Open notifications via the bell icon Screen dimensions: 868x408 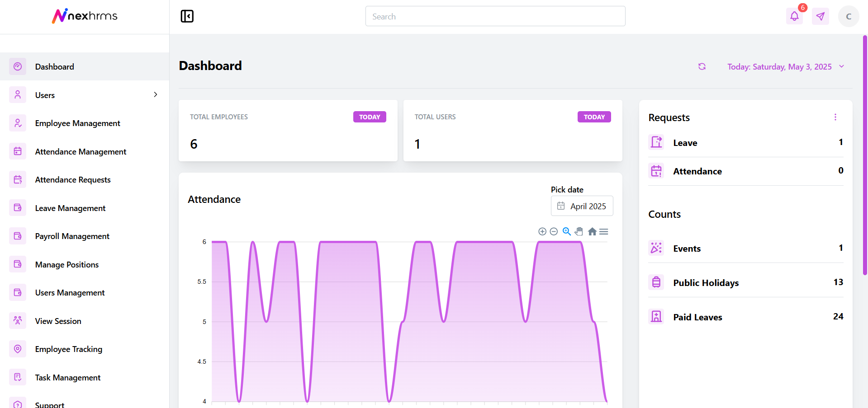794,16
